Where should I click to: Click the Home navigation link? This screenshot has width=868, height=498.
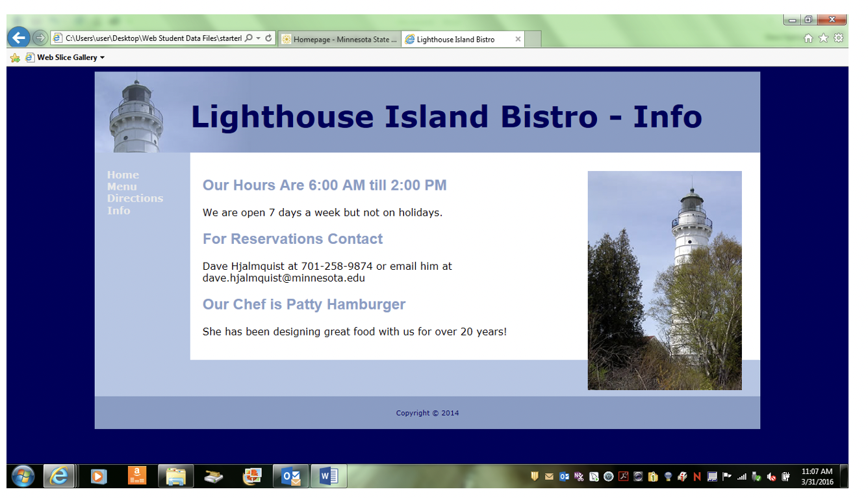click(x=123, y=175)
